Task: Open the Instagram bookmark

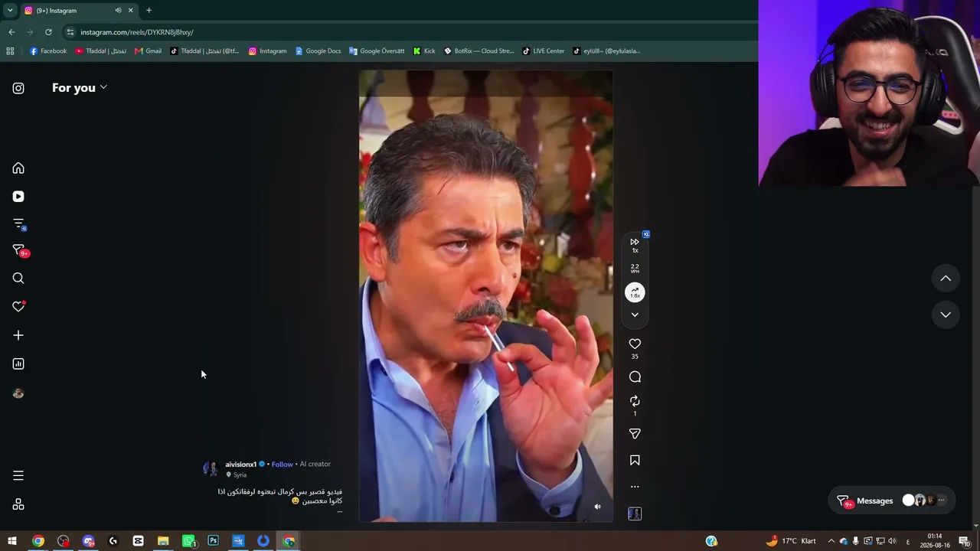Action: coord(267,51)
